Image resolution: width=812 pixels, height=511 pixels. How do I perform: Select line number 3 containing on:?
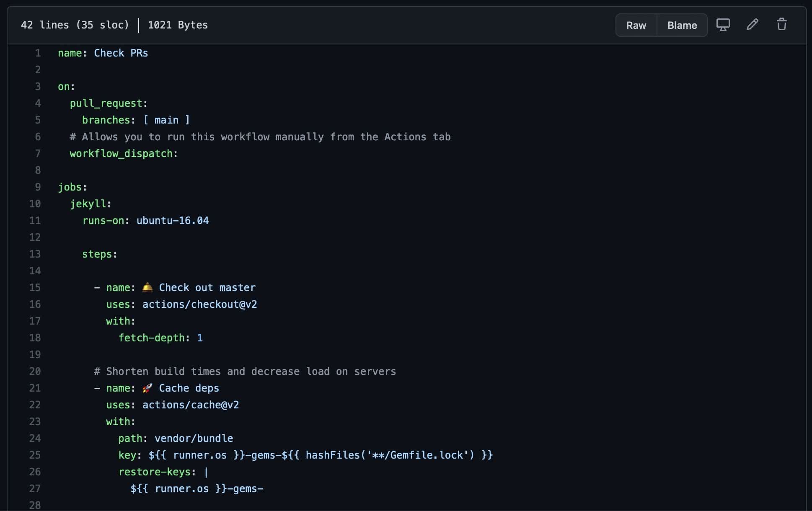38,86
